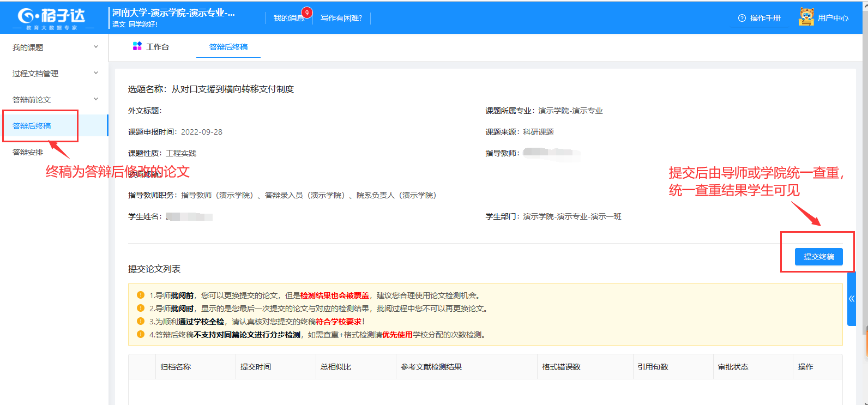
Task: Switch to the 工作台 tab
Action: coord(157,47)
